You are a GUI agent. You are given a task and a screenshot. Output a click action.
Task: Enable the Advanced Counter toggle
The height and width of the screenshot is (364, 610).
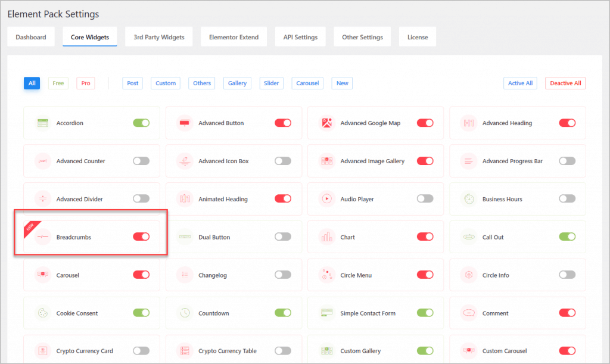pos(141,161)
